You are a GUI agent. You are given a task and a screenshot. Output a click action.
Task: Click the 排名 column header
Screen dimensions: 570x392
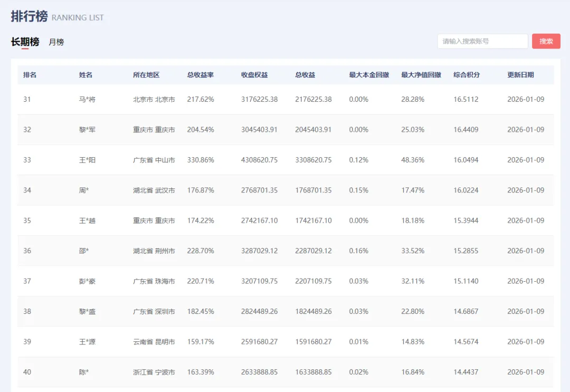pyautogui.click(x=30, y=75)
